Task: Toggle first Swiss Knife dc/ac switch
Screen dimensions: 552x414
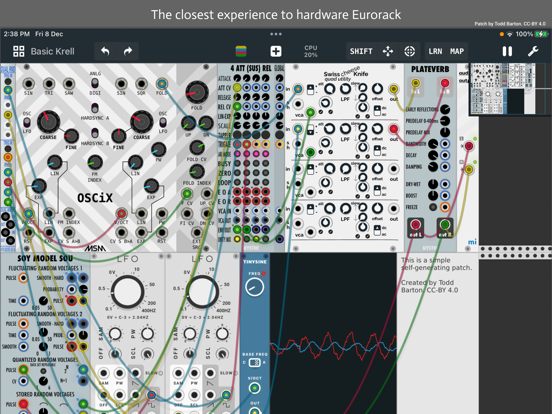Action: 377,110
